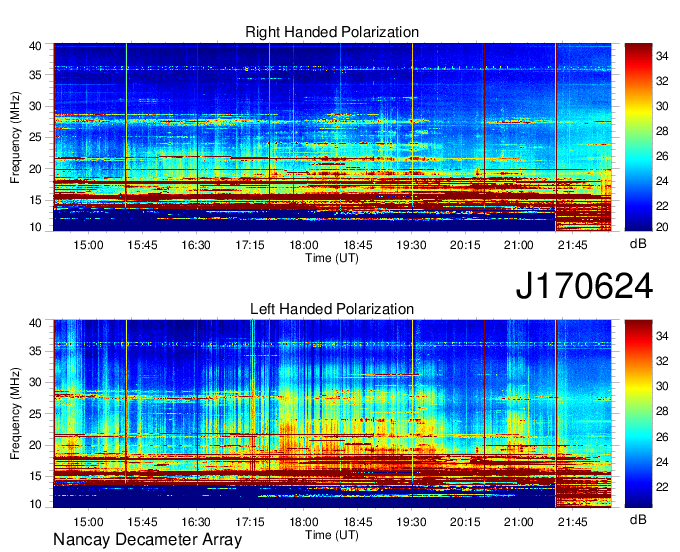Click the 34 dB value on the top color bar

(x=662, y=56)
